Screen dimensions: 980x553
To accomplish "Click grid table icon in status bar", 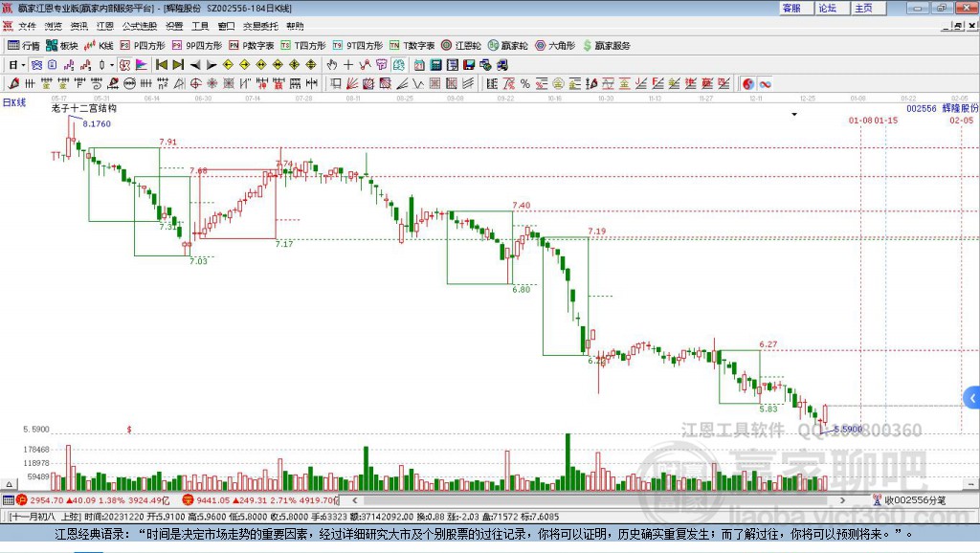I will (x=8, y=500).
